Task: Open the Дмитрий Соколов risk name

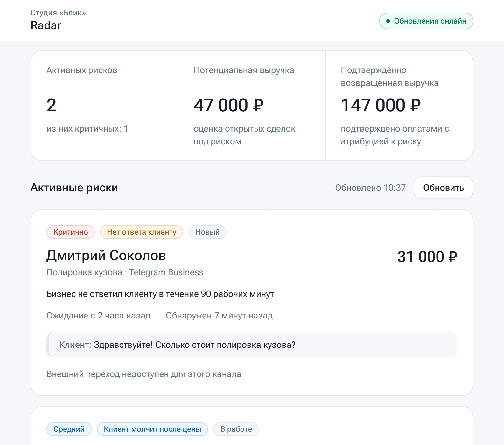Action: (x=106, y=255)
